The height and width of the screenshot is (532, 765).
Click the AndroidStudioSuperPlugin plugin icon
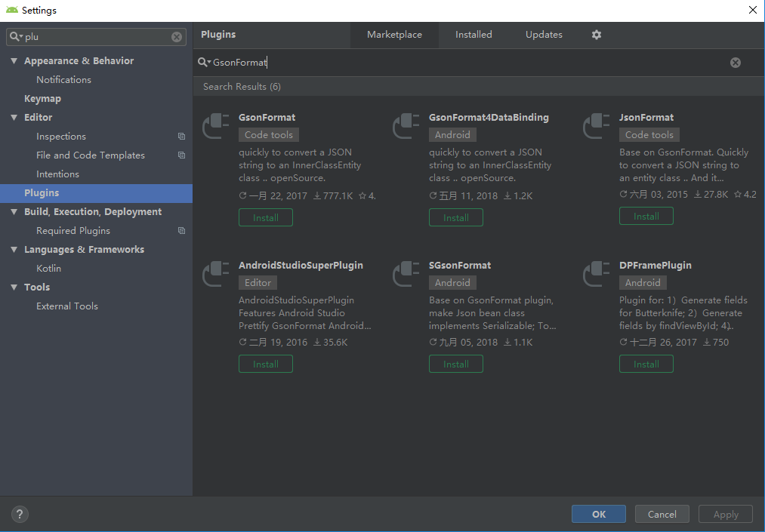216,274
